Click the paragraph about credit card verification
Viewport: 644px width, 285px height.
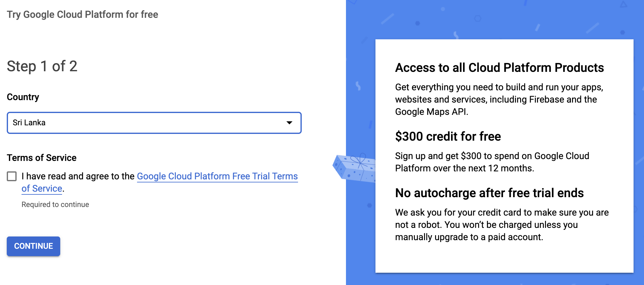pyautogui.click(x=502, y=225)
